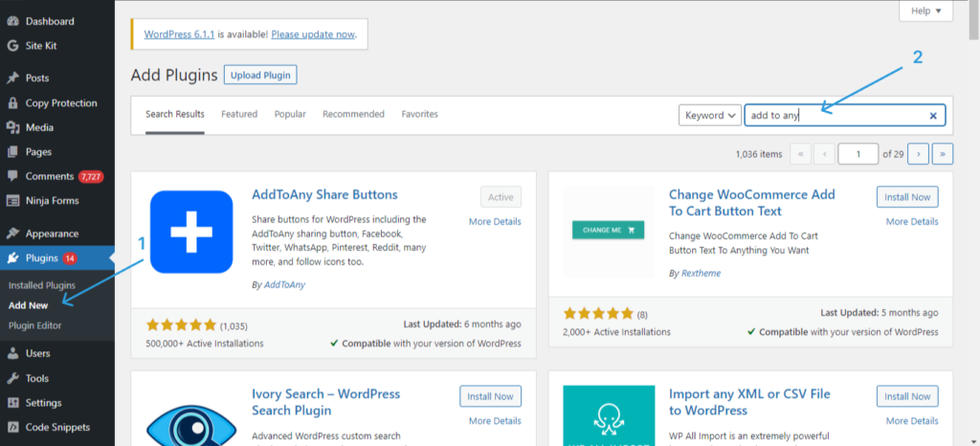
Task: Go to the next results page
Action: coord(918,154)
